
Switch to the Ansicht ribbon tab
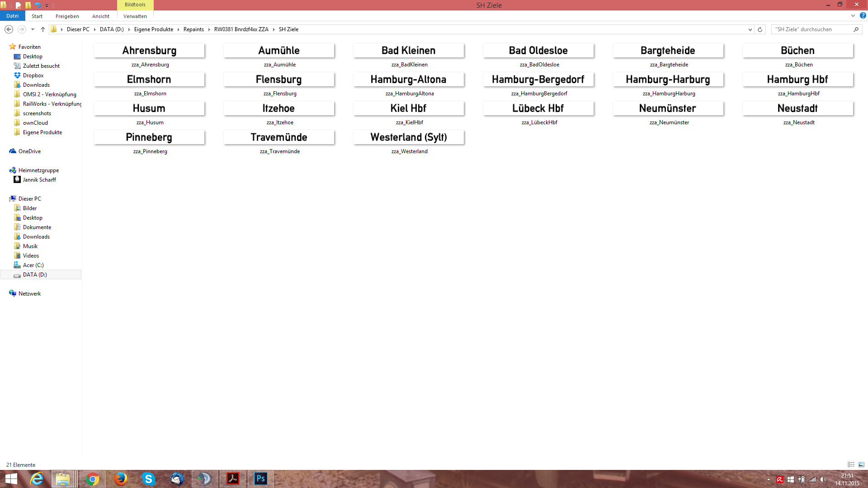click(100, 16)
